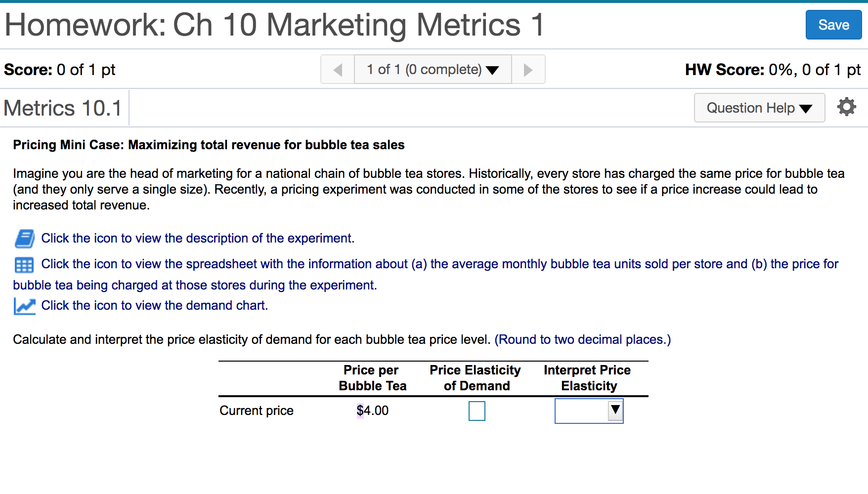Image resolution: width=868 pixels, height=494 pixels.
Task: Select the pink highlighted $4.00 price value
Action: click(372, 411)
